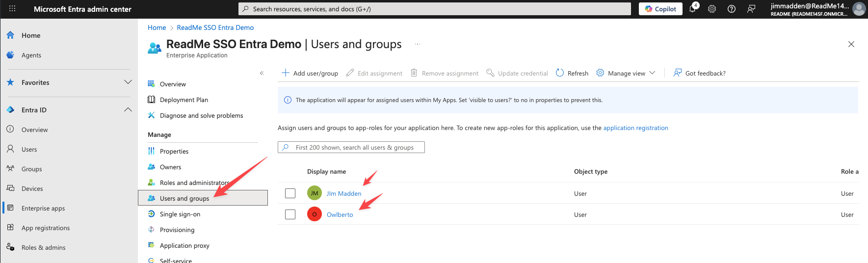868x263 pixels.
Task: Click Got feedback?
Action: (x=699, y=73)
